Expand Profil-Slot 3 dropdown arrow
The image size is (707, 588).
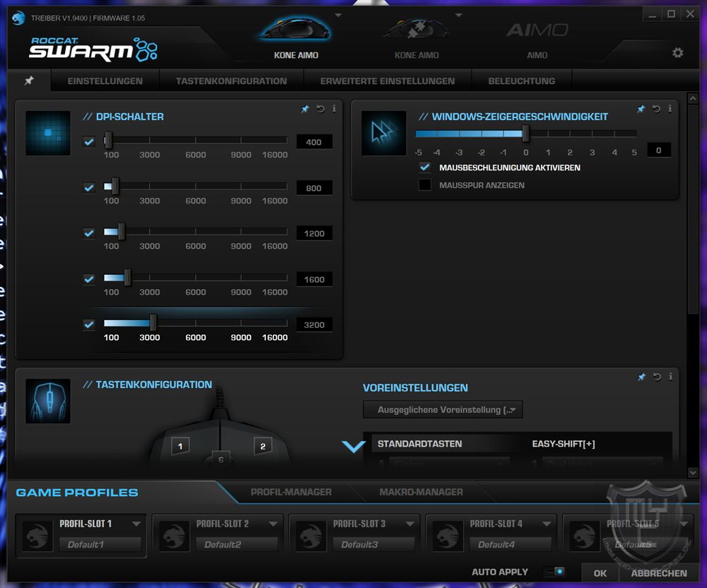pyautogui.click(x=410, y=524)
